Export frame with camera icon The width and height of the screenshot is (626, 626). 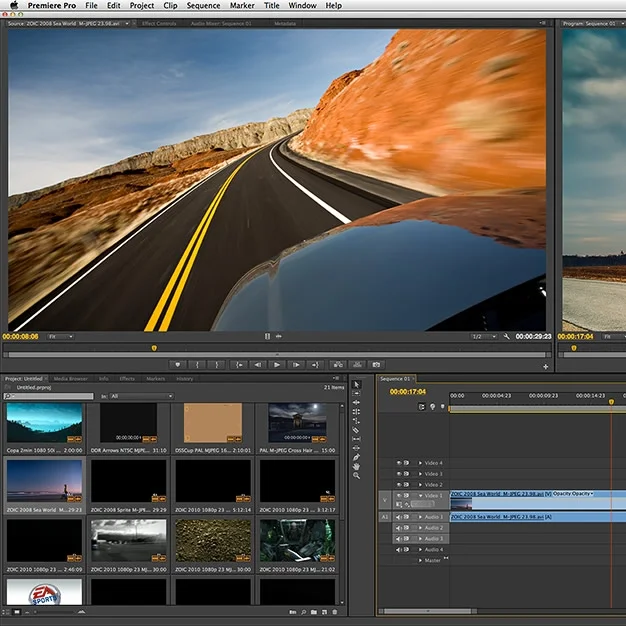376,365
